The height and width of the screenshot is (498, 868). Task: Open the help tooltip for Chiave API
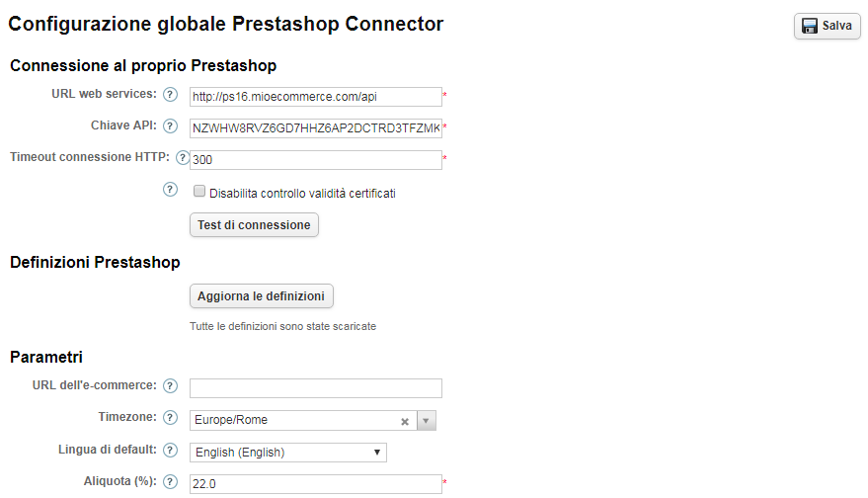pyautogui.click(x=170, y=126)
